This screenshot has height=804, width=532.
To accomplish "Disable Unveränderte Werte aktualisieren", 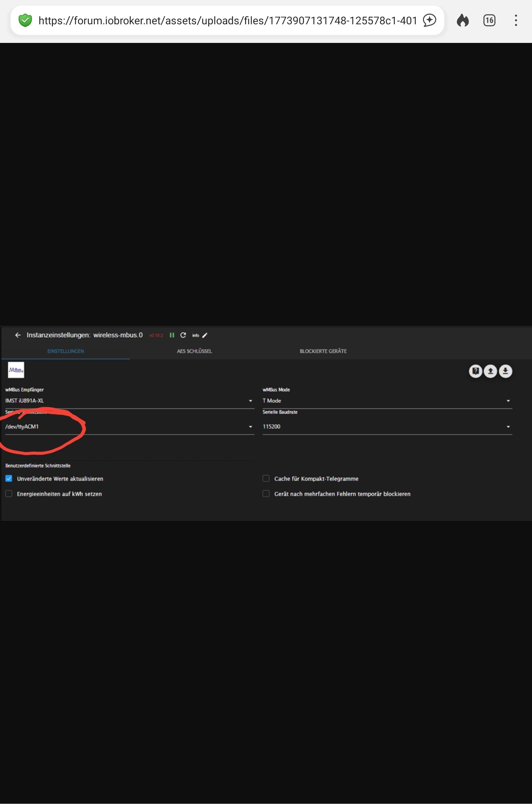I will click(x=9, y=479).
